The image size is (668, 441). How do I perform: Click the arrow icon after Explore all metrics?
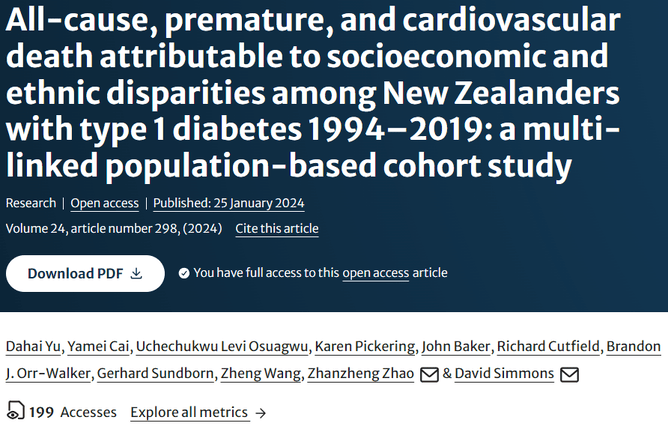pos(261,412)
